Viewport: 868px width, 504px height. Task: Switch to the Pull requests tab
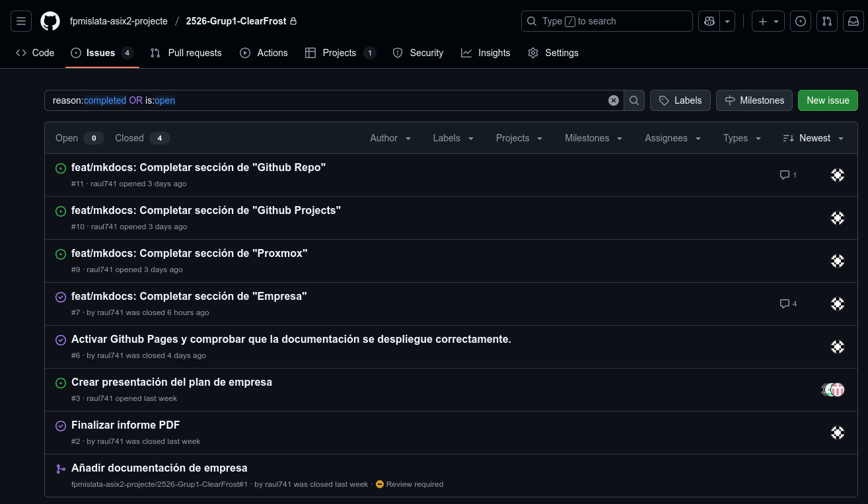[x=186, y=53]
